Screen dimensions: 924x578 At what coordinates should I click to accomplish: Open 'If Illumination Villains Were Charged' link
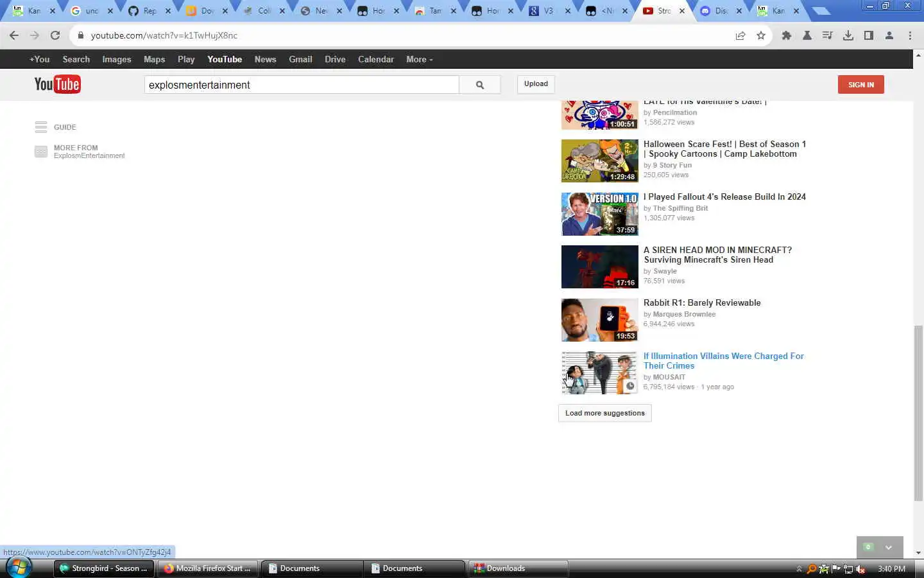[x=723, y=361]
